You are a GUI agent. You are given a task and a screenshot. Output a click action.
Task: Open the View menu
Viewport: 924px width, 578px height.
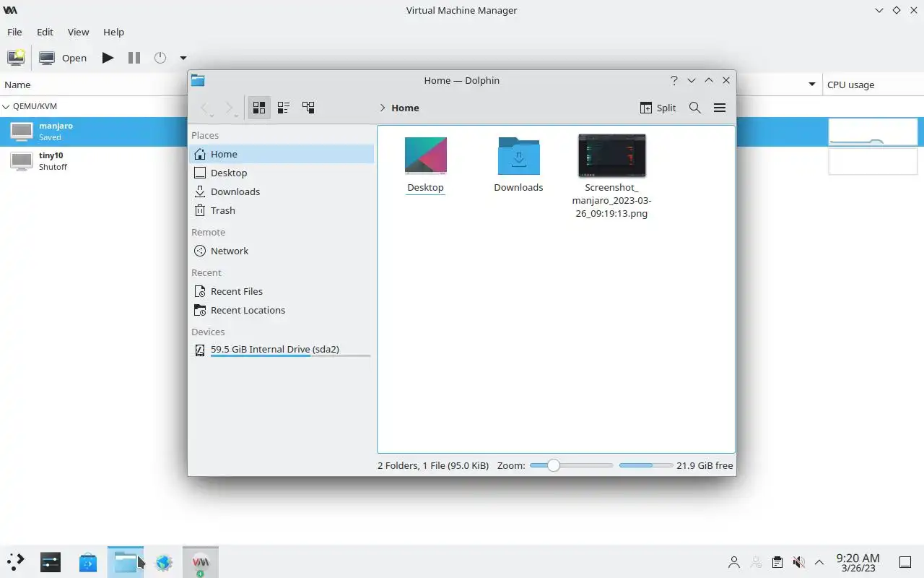[x=78, y=32]
